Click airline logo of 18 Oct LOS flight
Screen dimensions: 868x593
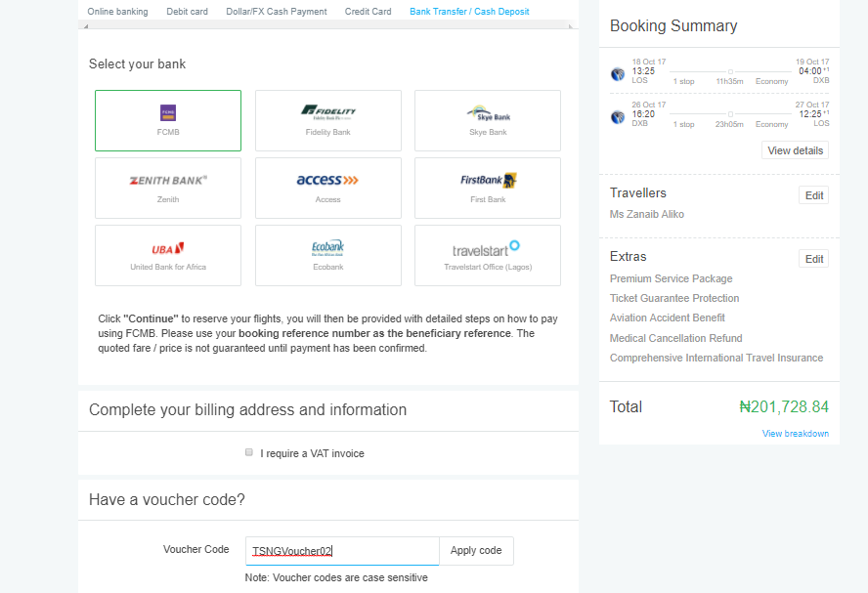[x=618, y=73]
